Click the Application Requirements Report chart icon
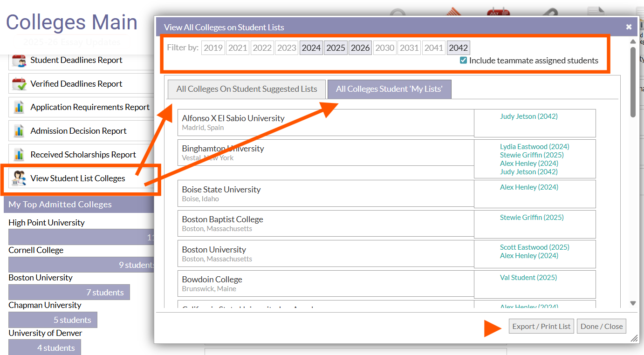The image size is (644, 355). click(x=19, y=107)
